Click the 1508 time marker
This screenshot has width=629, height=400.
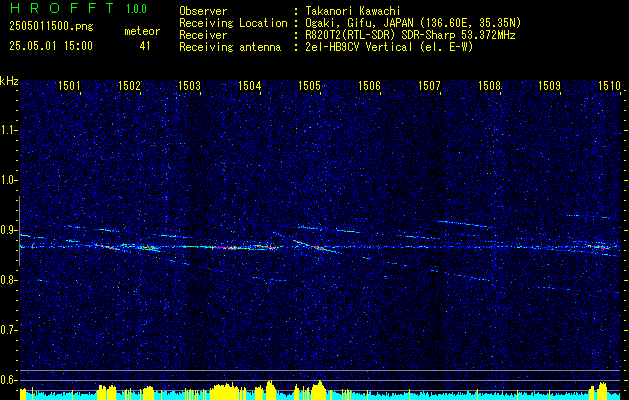(490, 85)
